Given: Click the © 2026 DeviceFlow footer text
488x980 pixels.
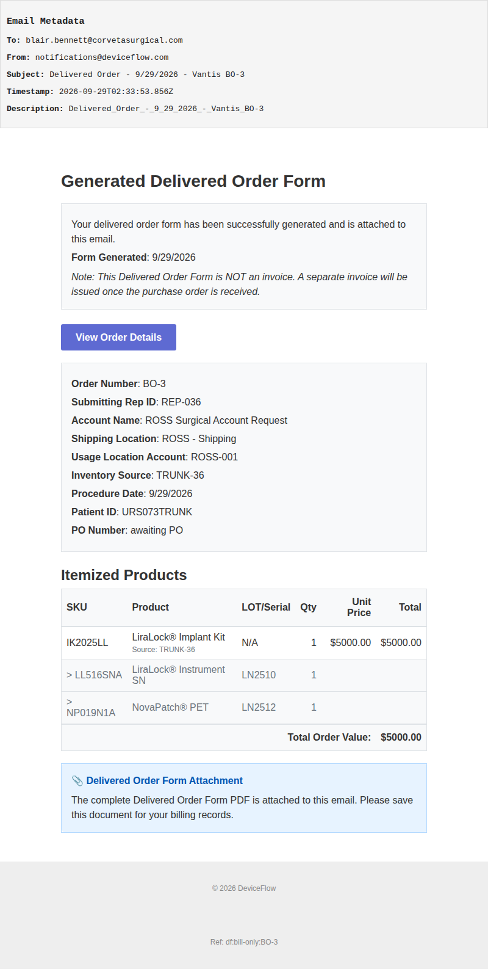Looking at the screenshot, I should coord(244,888).
